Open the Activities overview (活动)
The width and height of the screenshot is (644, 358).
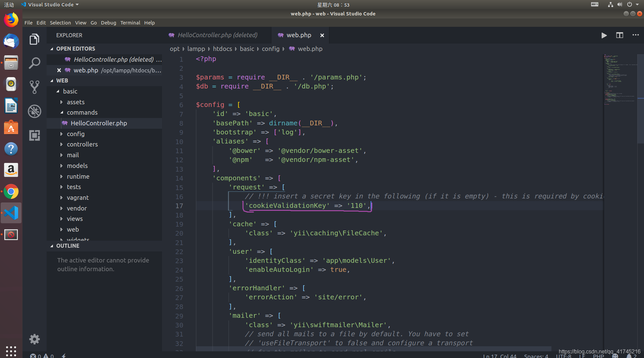9,5
